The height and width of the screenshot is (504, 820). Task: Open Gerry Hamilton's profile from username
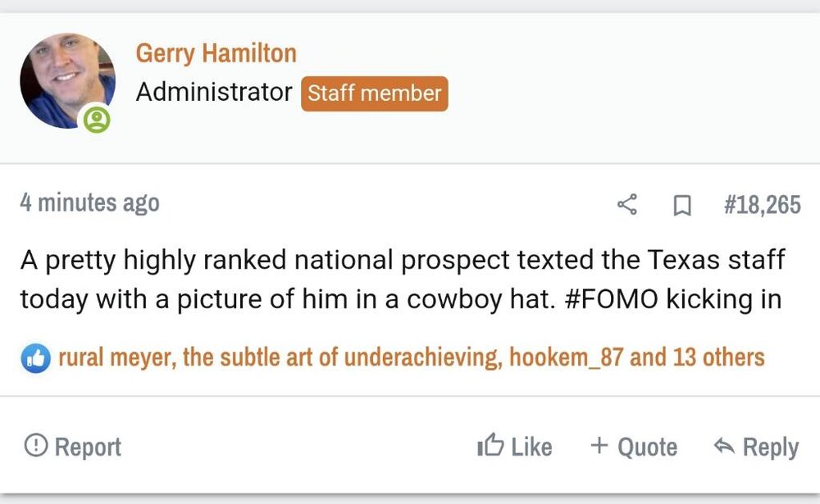coord(216,53)
